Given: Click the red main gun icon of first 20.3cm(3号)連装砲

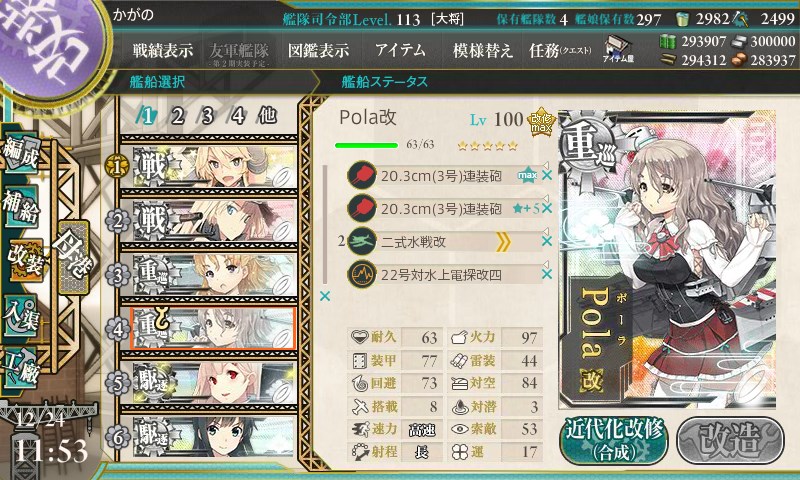Looking at the screenshot, I should pos(362,175).
